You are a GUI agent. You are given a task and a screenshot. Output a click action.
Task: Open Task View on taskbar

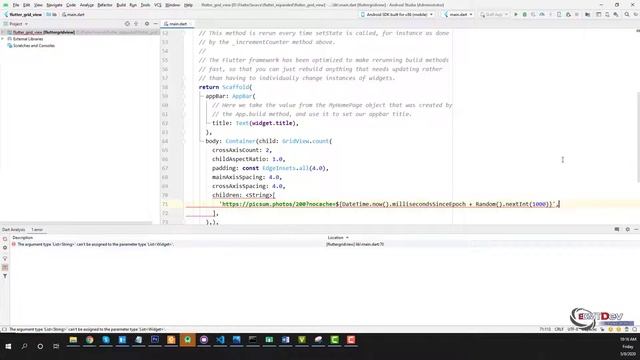(x=56, y=346)
